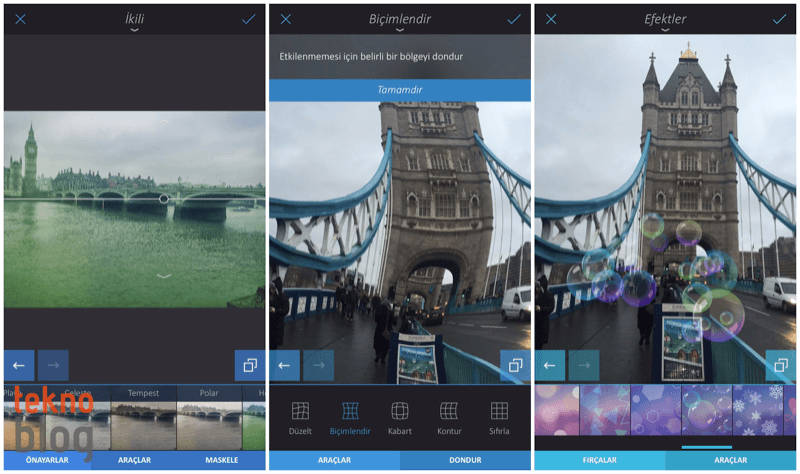Screen dimensions: 800x474
Task: Tap redo arrow in the Biçimlendir screen
Action: coord(319,365)
